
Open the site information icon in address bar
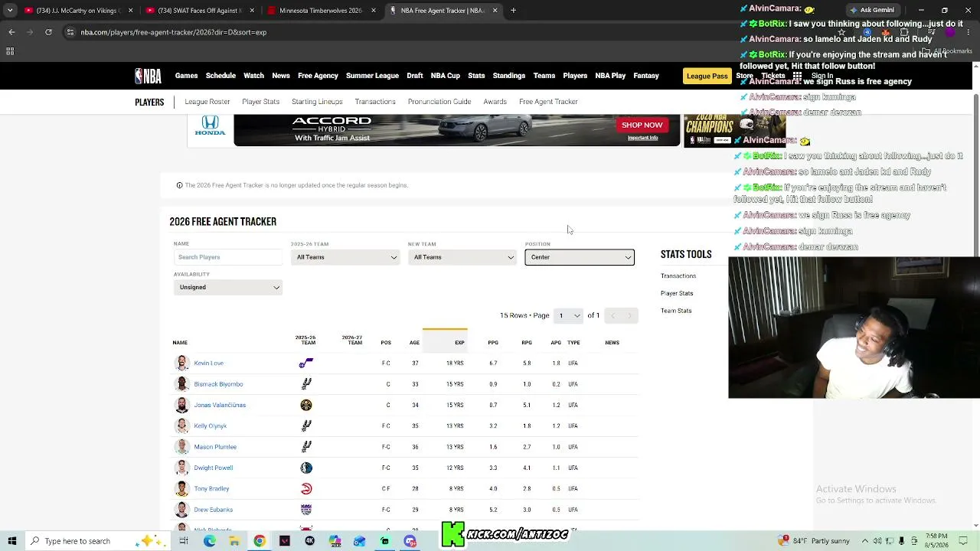tap(70, 32)
